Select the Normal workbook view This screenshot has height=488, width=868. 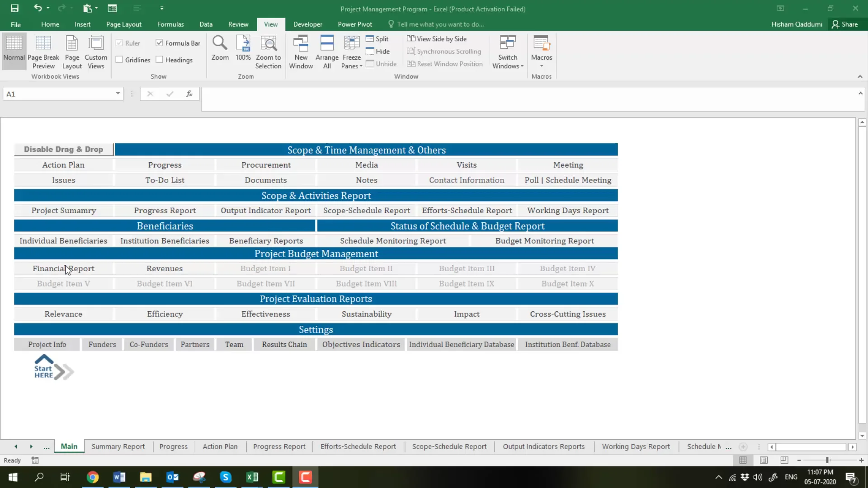[14, 51]
